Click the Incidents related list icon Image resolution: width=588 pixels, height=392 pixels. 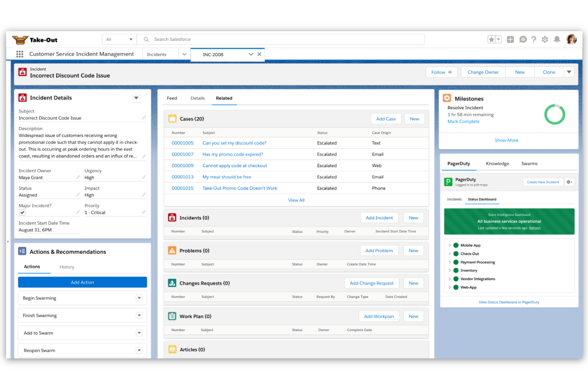pos(172,218)
